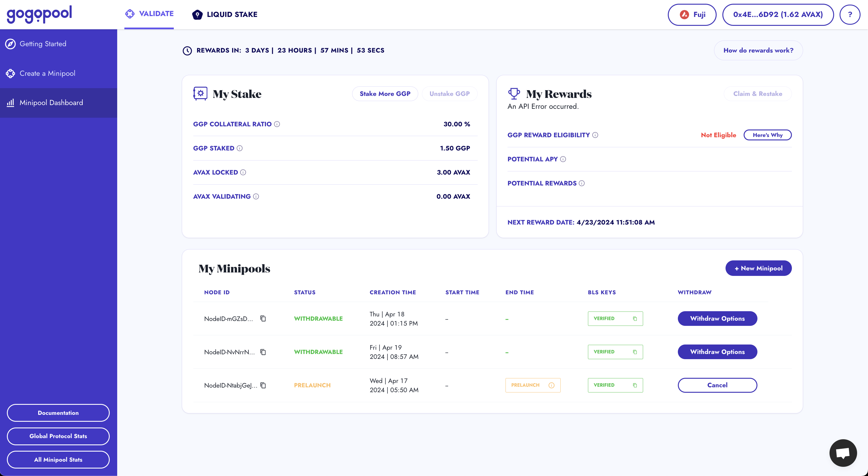
Task: Click info icon next to GGP Reward Eligibility
Action: tap(595, 135)
